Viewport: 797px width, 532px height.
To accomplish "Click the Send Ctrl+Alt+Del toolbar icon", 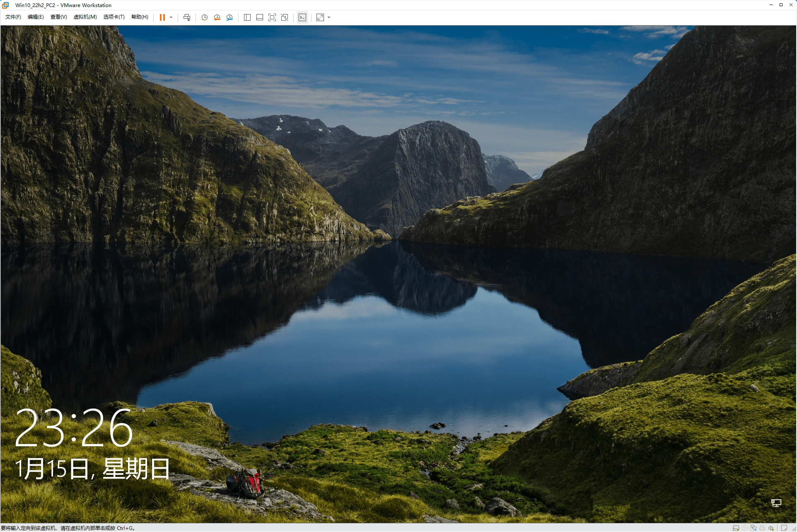I will point(187,17).
